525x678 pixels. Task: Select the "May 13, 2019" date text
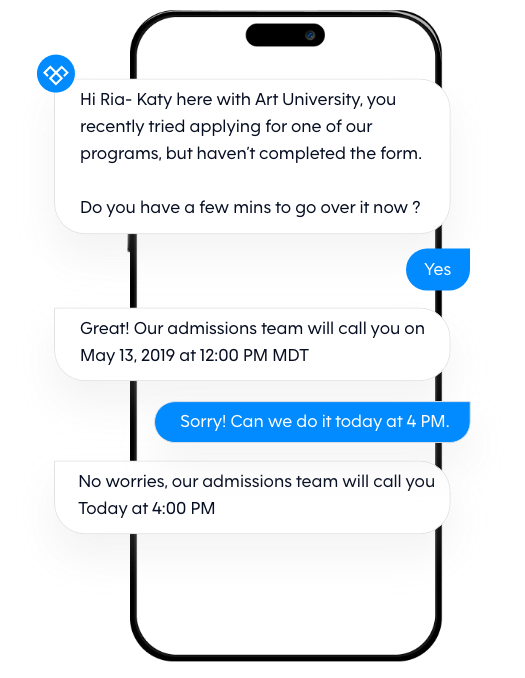click(x=127, y=355)
